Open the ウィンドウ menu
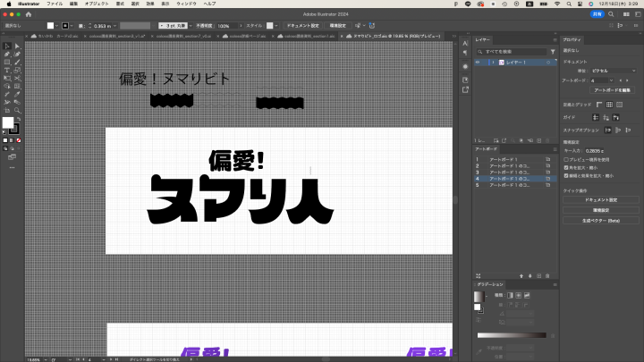Screen dimensions: 644x362 (x=186, y=4)
